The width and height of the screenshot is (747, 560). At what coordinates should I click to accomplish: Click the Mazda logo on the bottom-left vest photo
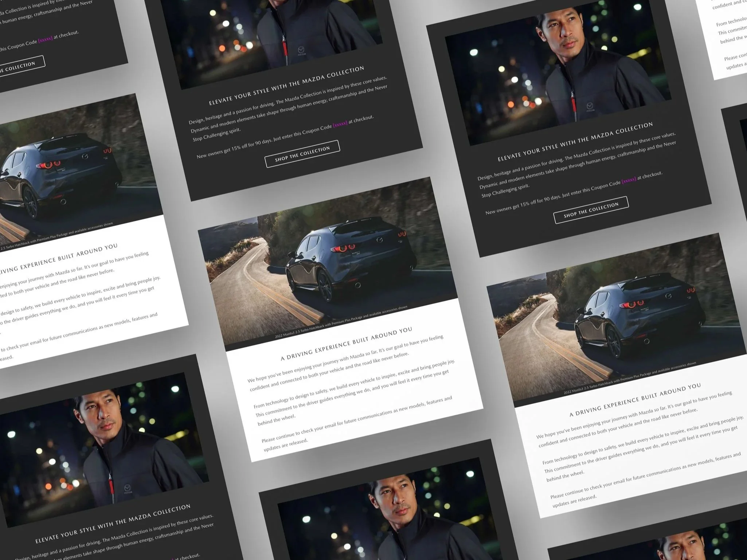click(x=127, y=487)
